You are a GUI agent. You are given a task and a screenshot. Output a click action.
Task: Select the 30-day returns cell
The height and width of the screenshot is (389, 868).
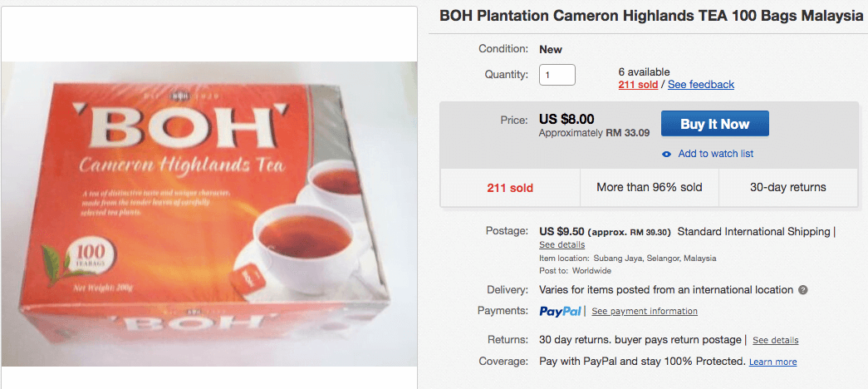(787, 188)
